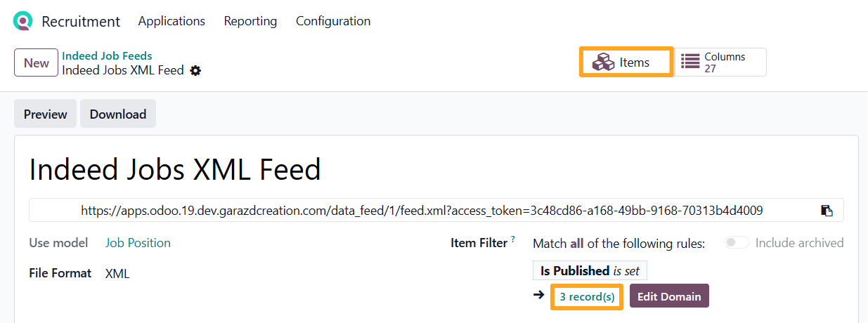
Task: Go back to Indeed Job Feeds breadcrumb
Action: pos(107,55)
